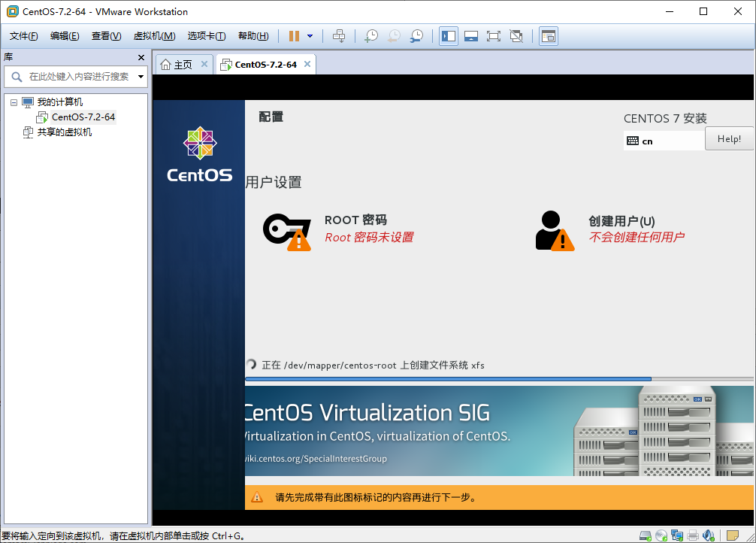This screenshot has height=543, width=756.
Task: Click the 创建用户 person icon
Action: [555, 231]
